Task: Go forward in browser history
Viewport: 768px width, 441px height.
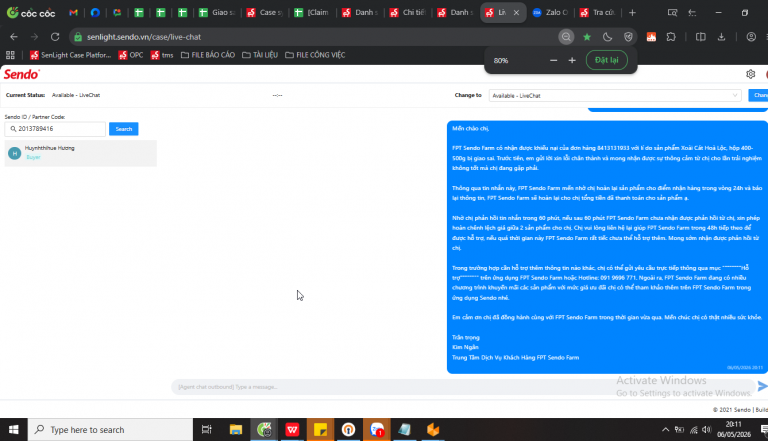Action: [x=34, y=37]
